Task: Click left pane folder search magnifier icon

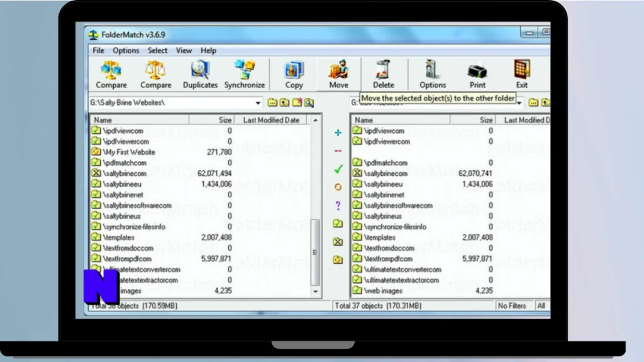Action: [309, 102]
